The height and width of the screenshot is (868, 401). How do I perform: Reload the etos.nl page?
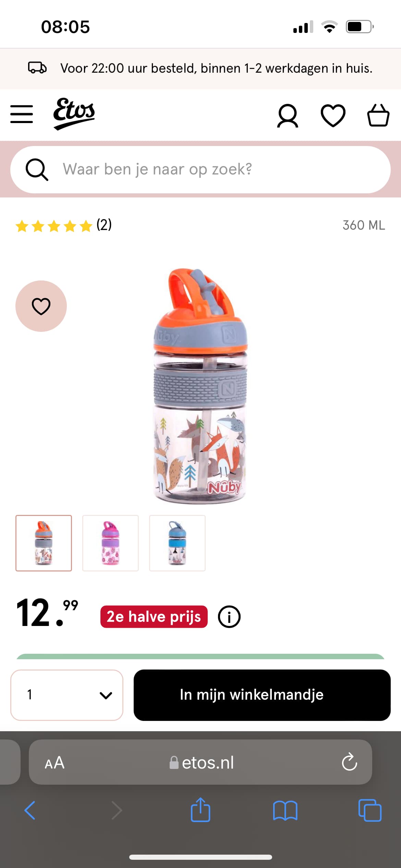pyautogui.click(x=349, y=762)
